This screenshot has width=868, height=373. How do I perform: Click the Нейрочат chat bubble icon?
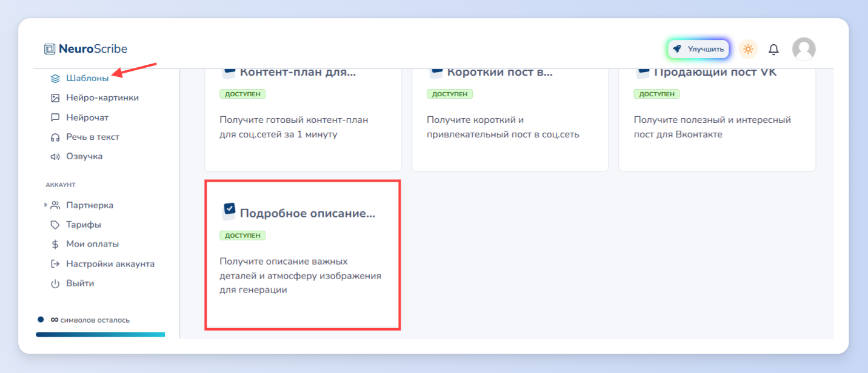(55, 117)
